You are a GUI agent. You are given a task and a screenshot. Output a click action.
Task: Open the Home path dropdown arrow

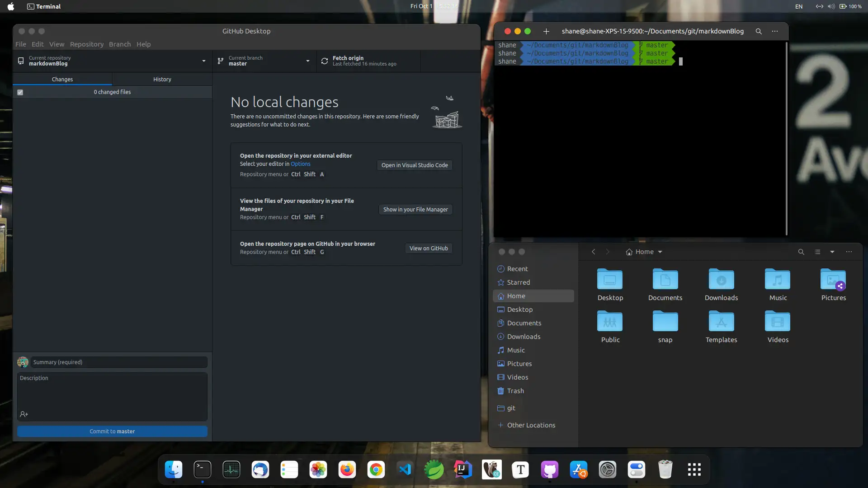point(660,252)
